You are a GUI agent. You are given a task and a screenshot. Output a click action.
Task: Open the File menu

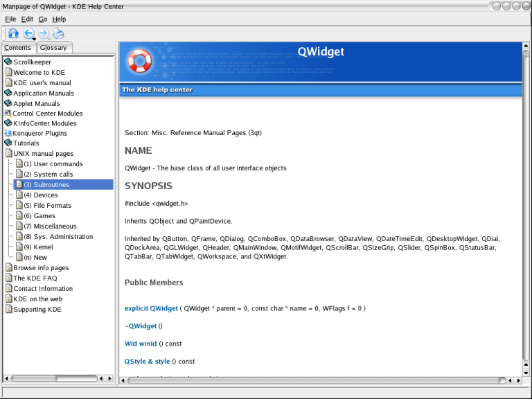tap(10, 19)
